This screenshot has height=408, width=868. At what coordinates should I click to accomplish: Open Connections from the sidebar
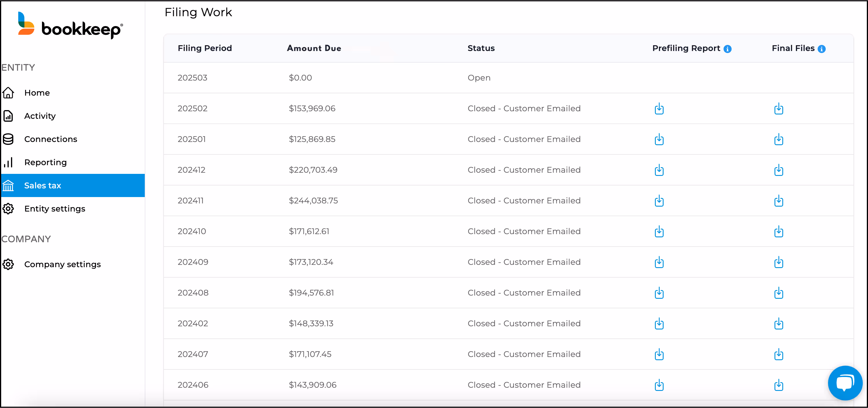point(51,139)
